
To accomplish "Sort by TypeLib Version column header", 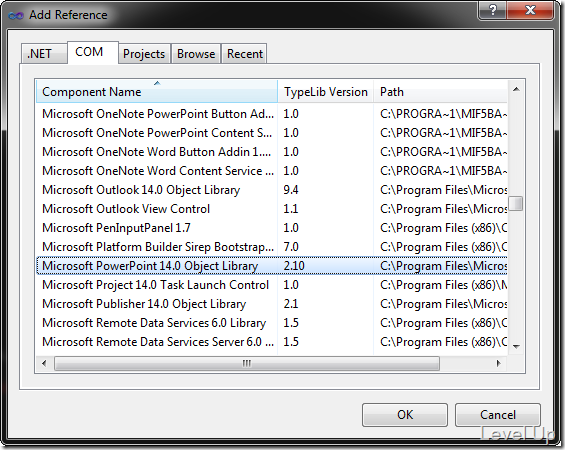I will click(325, 92).
